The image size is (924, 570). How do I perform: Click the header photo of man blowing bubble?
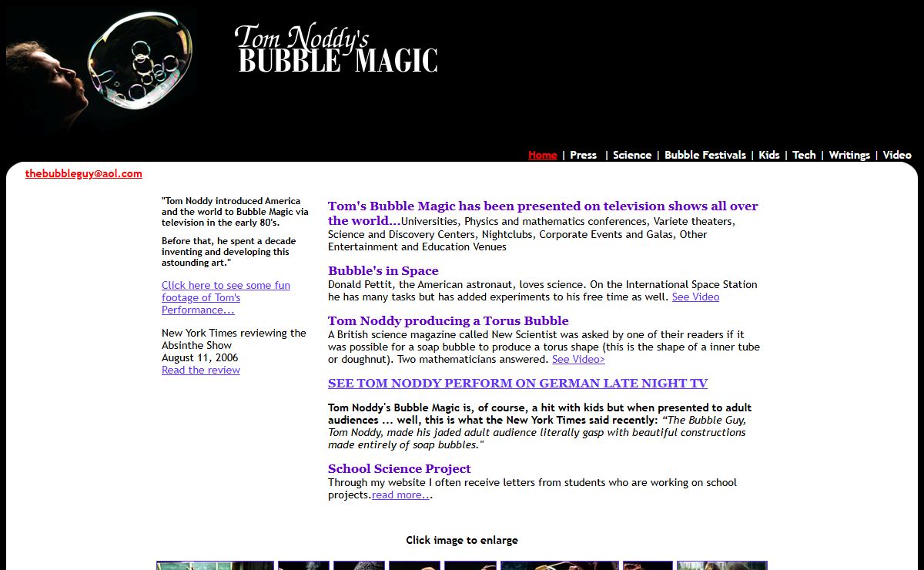100,73
